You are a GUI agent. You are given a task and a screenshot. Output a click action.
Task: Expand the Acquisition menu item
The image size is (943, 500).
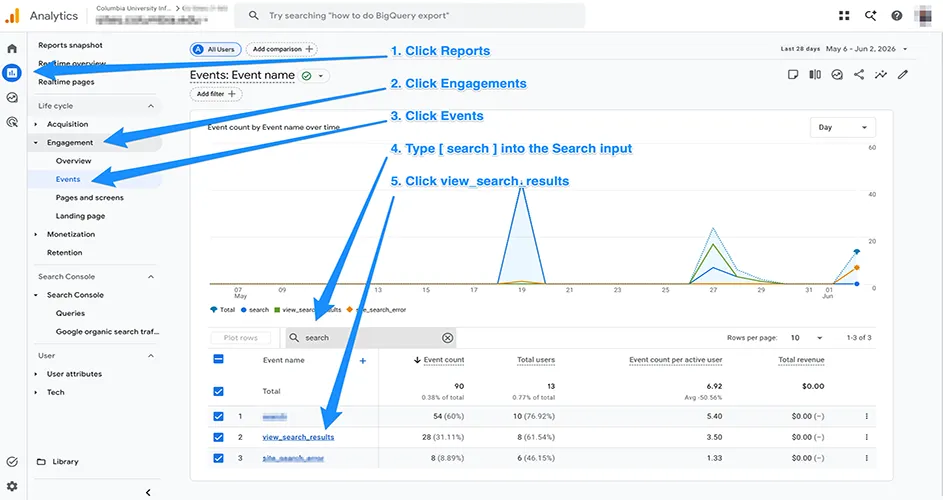click(x=67, y=124)
